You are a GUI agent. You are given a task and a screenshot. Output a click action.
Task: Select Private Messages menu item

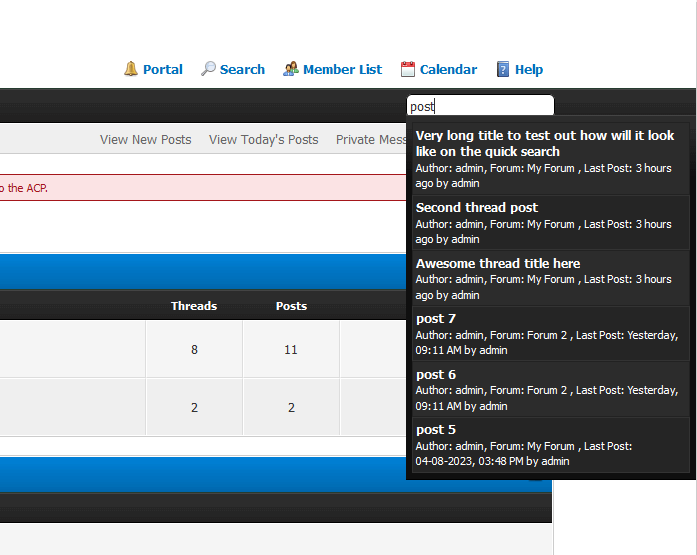[371, 140]
